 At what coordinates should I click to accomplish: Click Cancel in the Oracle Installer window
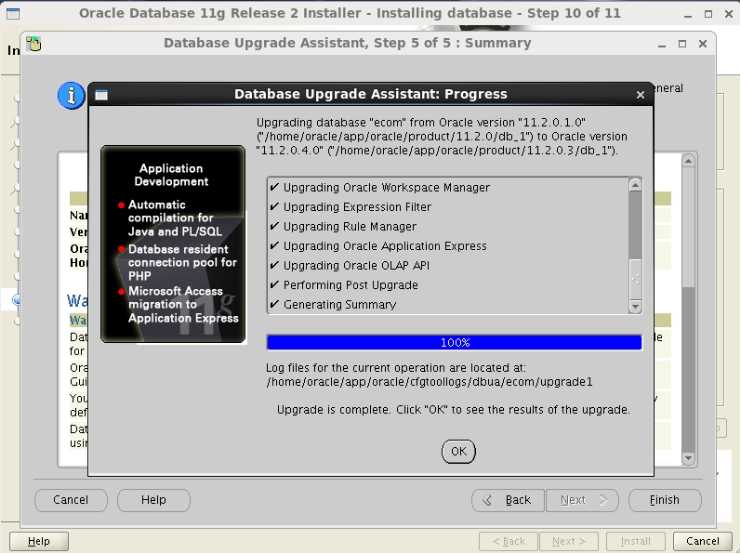point(703,541)
